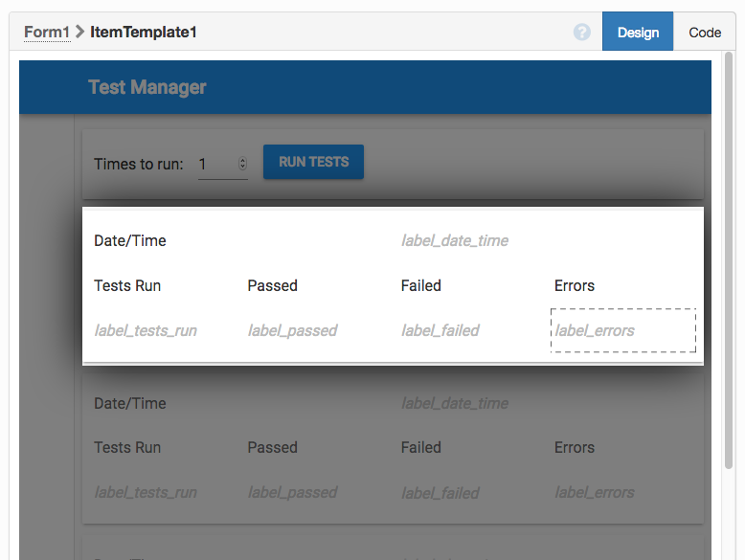This screenshot has height=560, width=745.
Task: Select label_failed in the highlighted row
Action: (x=440, y=330)
